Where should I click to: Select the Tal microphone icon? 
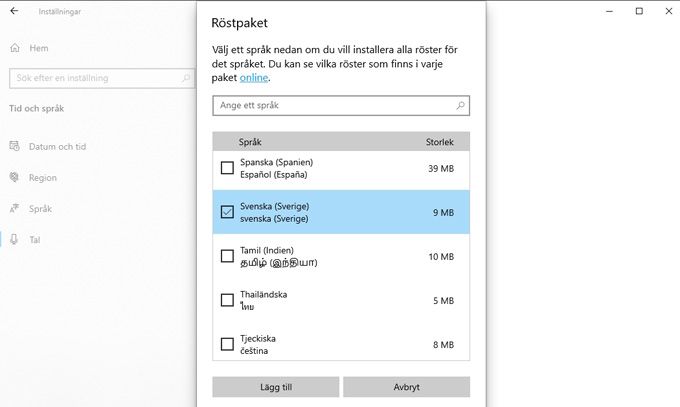click(x=14, y=239)
